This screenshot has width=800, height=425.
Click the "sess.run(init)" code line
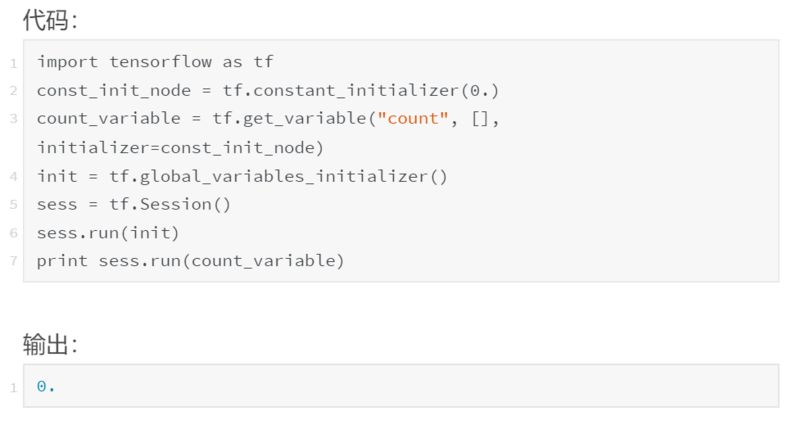coord(108,233)
